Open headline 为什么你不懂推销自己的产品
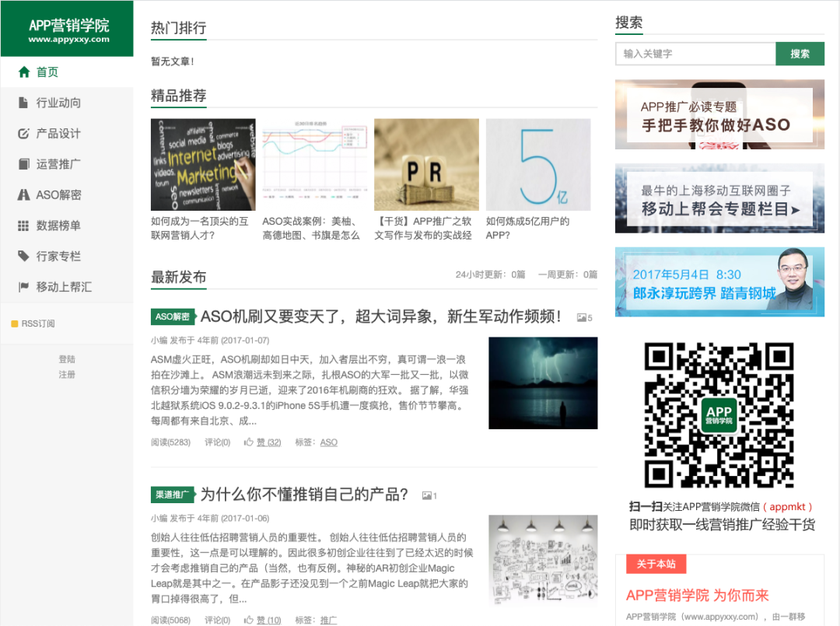 [304, 495]
